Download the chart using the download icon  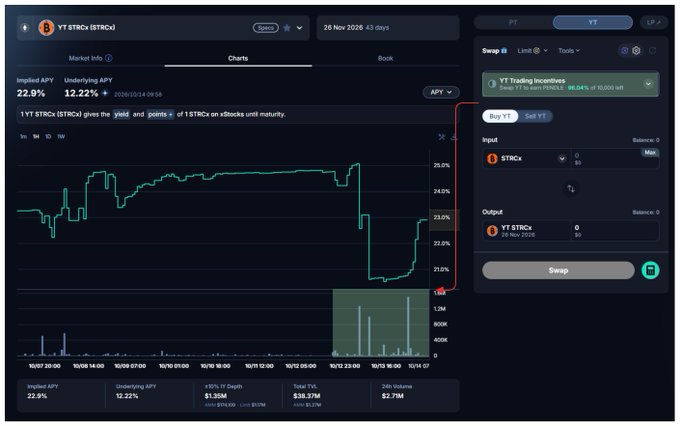454,137
